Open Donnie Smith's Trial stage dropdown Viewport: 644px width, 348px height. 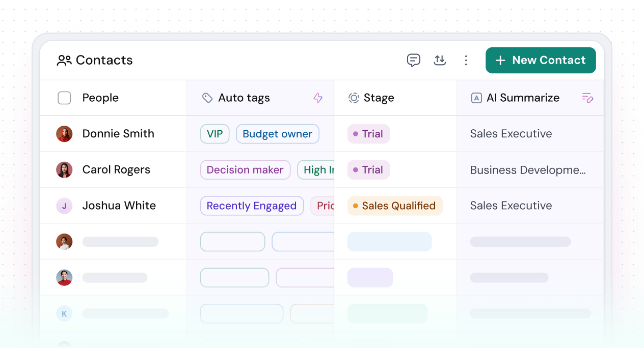click(x=368, y=134)
